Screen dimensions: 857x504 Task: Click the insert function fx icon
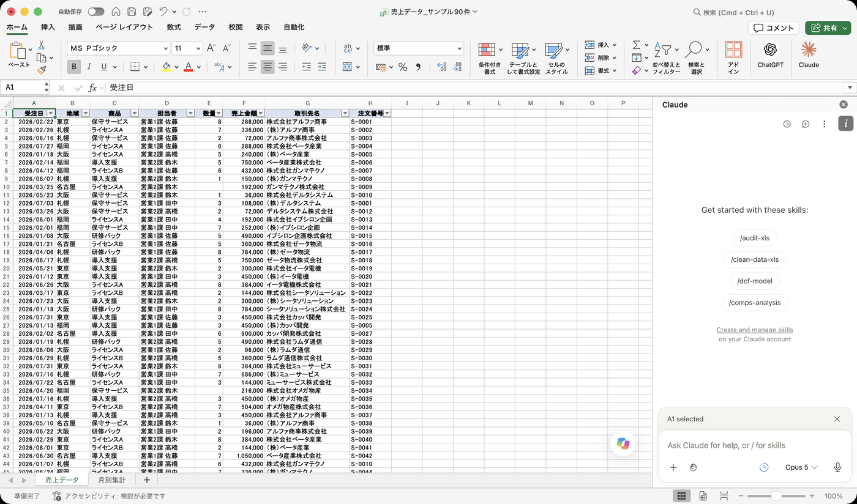pos(92,88)
